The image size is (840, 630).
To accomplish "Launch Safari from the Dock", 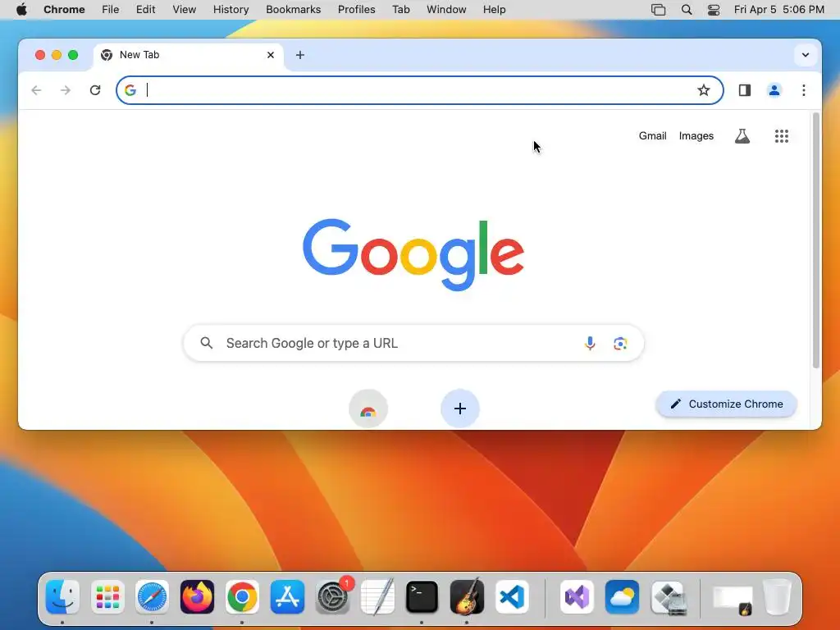I will coord(152,597).
